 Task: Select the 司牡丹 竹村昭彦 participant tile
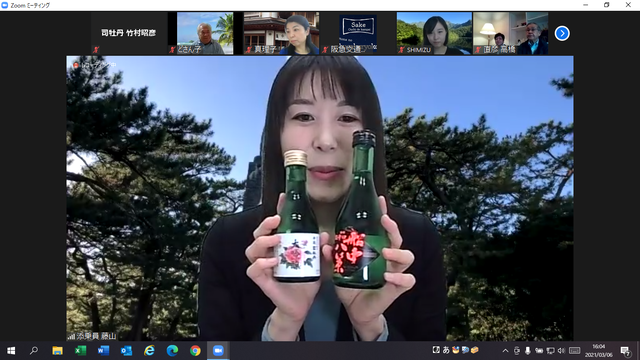[x=129, y=33]
